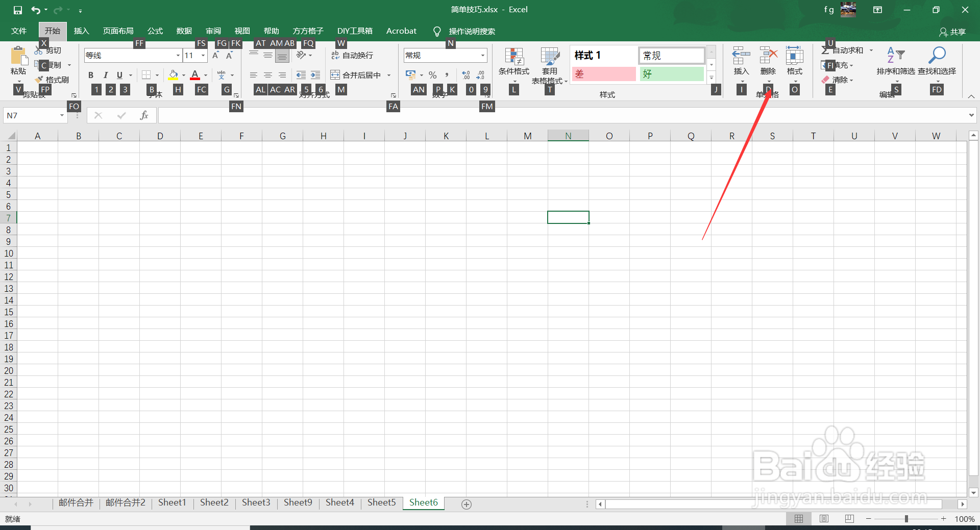Toggle bottom align icon
This screenshot has height=530, width=980.
tap(282, 55)
